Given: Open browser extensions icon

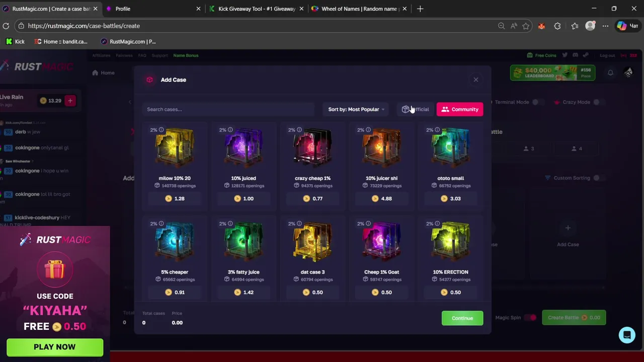Looking at the screenshot, I should (x=557, y=26).
